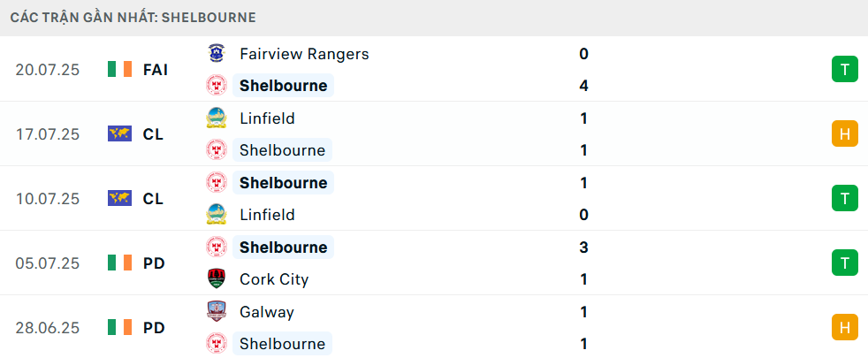Click Ireland flag in the 05.07.25 PD row
This screenshot has height=358, width=868.
coord(119,263)
